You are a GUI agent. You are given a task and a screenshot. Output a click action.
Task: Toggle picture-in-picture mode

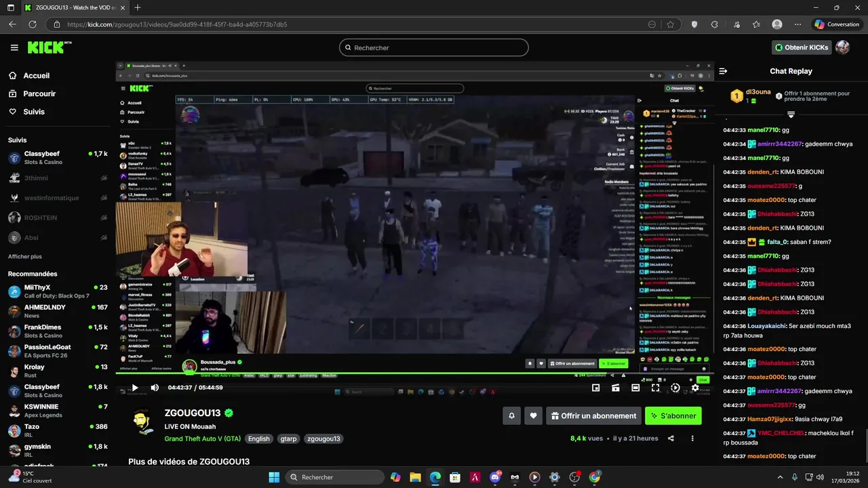click(595, 388)
